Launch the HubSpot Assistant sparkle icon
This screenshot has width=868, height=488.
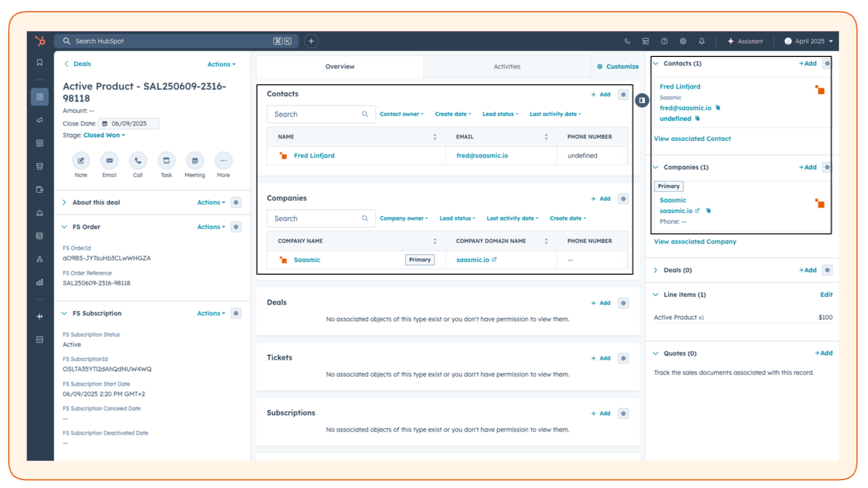click(730, 41)
